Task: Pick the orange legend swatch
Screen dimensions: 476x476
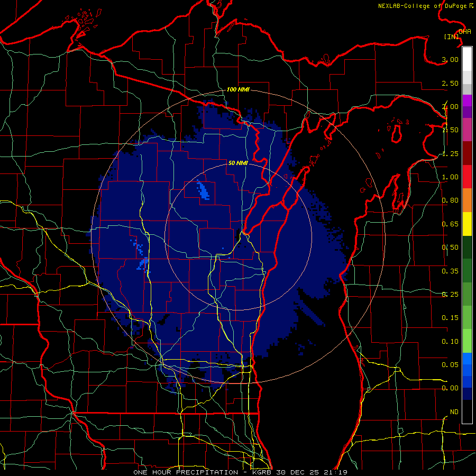Action: point(467,200)
